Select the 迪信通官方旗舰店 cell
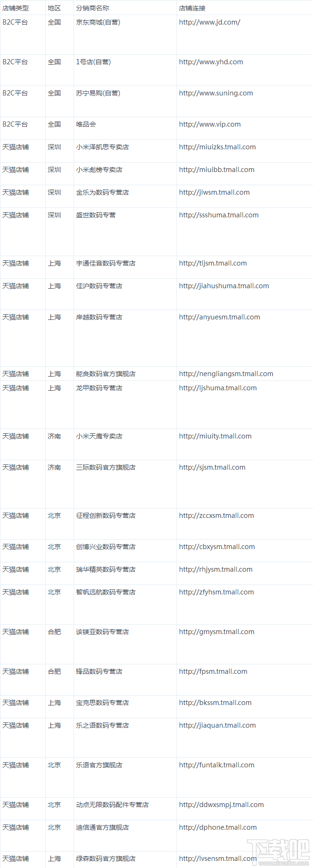313x868 pixels. click(102, 827)
